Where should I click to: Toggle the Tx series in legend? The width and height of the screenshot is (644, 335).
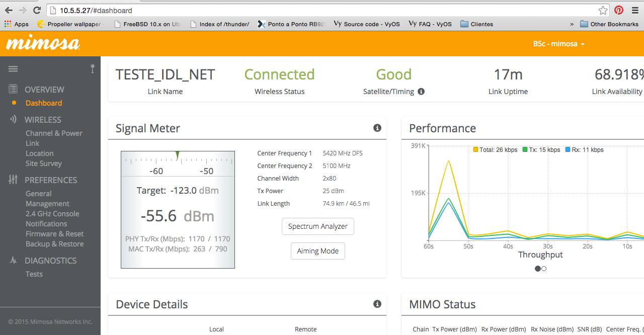click(x=541, y=150)
